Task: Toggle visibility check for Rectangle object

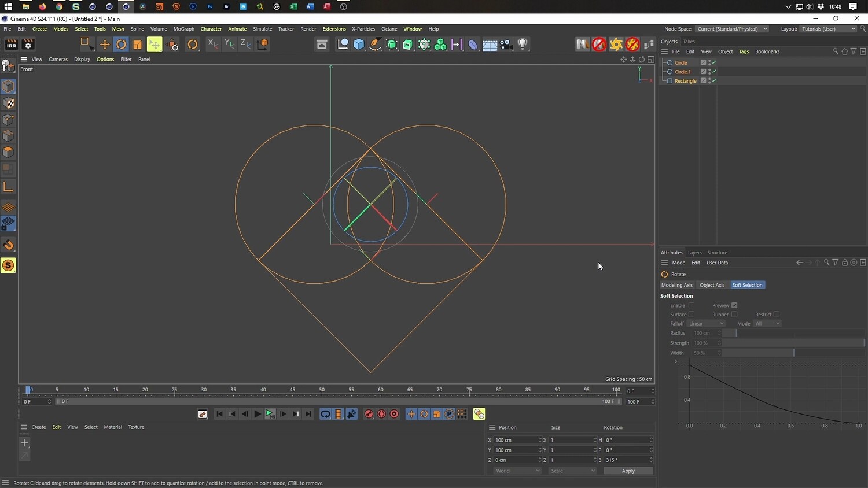Action: 713,81
